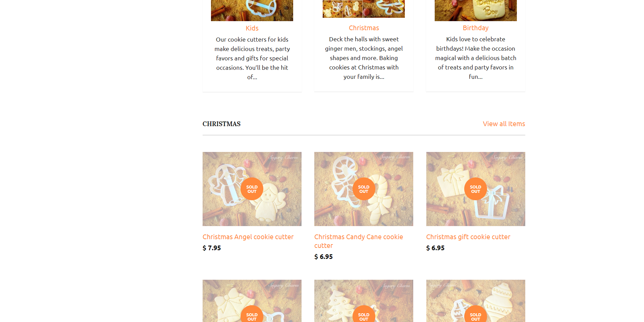
Task: Click Sold Out badge on Candy Cane cutter
Action: [364, 189]
